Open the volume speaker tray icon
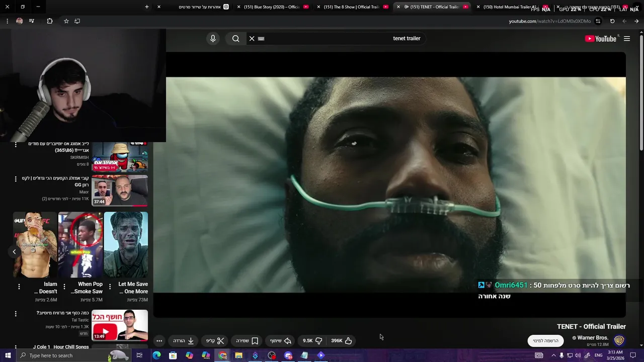This screenshot has height=362, width=644. (x=578, y=355)
